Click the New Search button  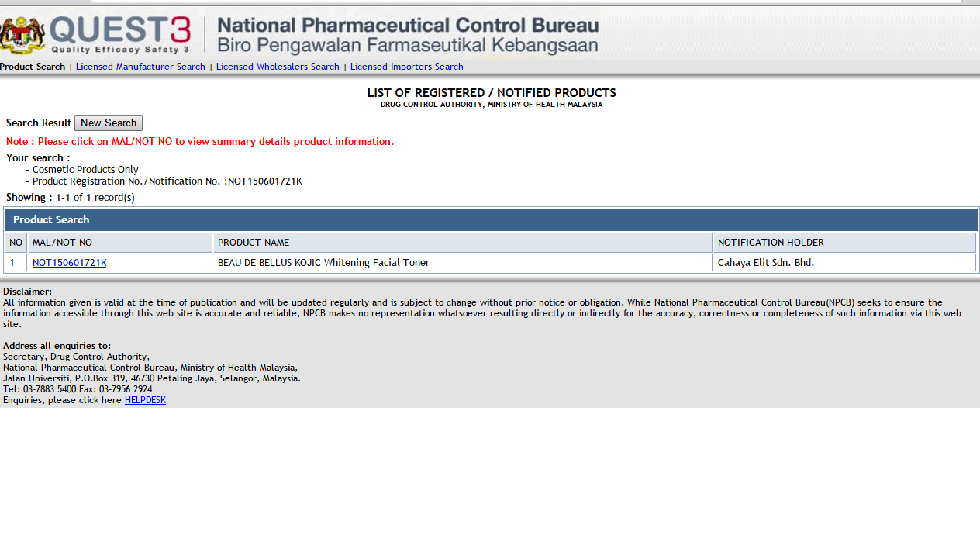109,123
